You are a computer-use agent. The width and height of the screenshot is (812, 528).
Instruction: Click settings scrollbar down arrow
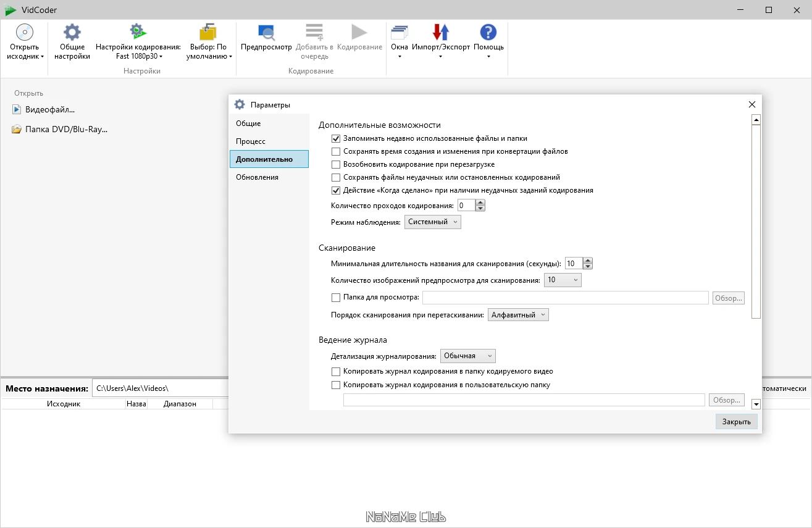756,404
